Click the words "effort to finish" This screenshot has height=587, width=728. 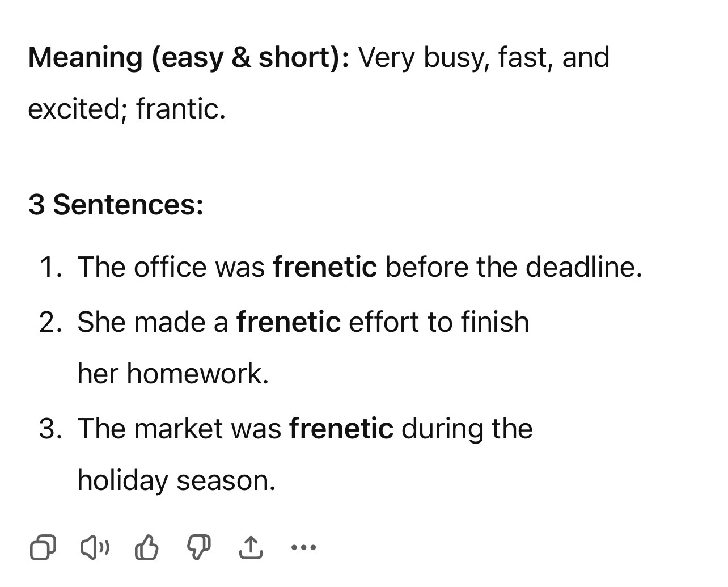pos(439,322)
